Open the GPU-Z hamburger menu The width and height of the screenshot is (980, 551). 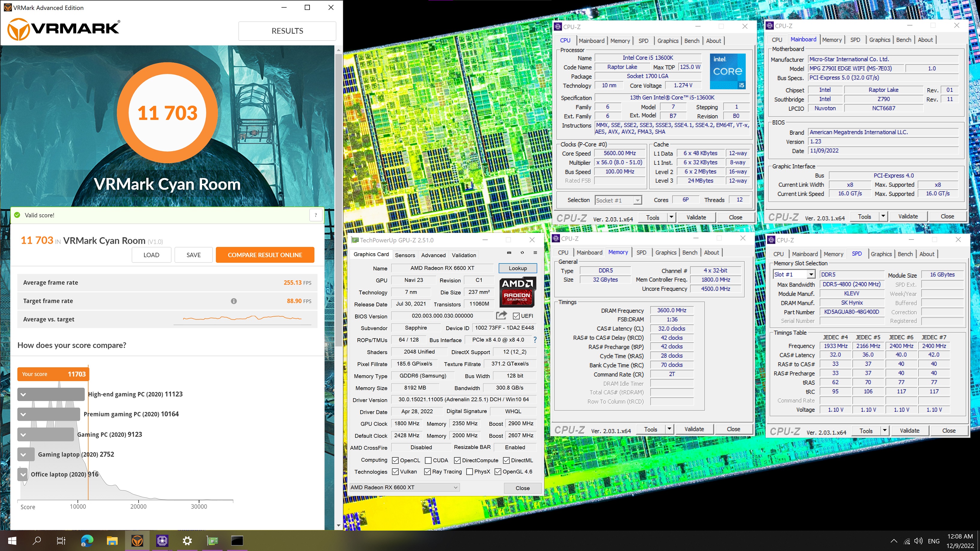pos(535,252)
